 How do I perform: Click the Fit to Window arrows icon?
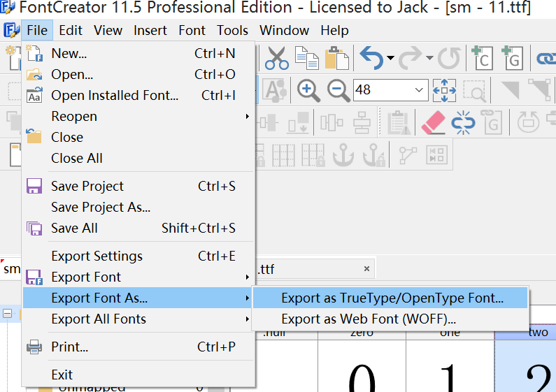pyautogui.click(x=444, y=90)
